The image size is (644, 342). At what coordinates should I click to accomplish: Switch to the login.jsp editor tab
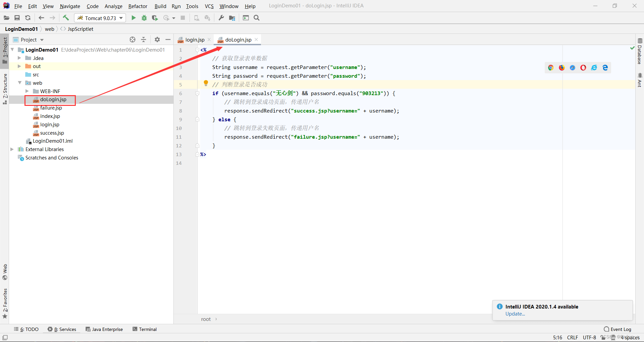(194, 40)
